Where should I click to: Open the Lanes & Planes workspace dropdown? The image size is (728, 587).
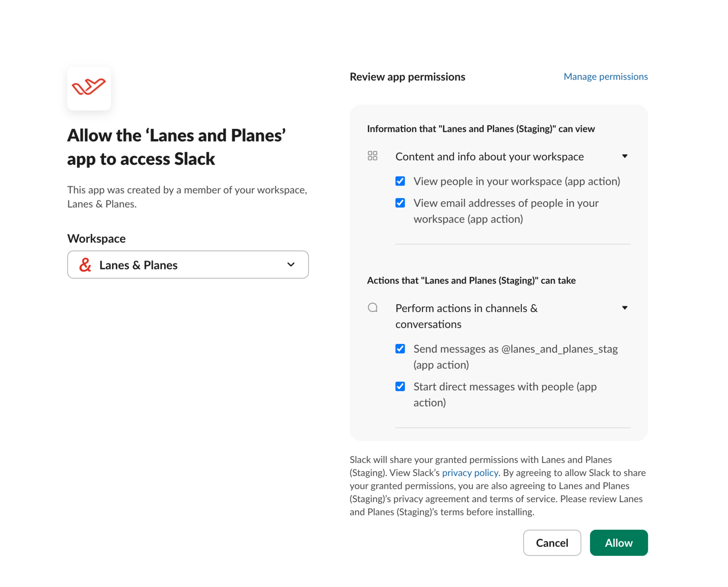pos(188,265)
